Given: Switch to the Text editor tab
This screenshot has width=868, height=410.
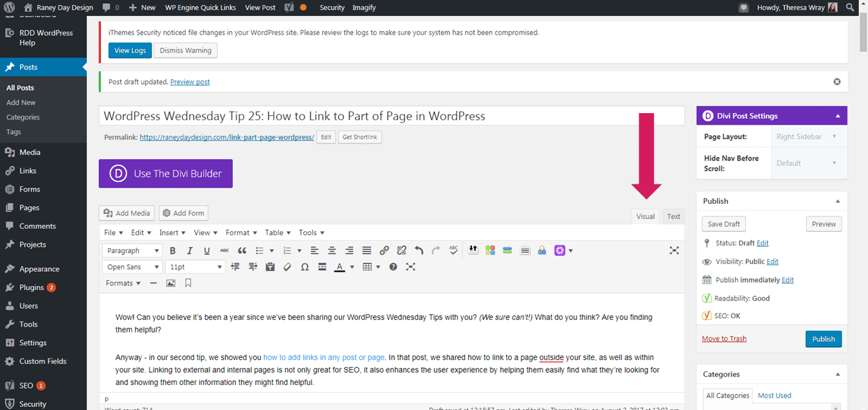Looking at the screenshot, I should (x=674, y=217).
